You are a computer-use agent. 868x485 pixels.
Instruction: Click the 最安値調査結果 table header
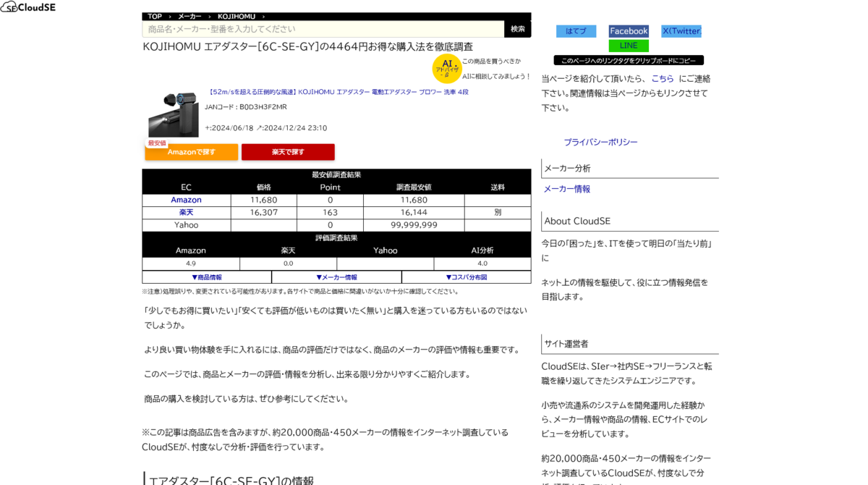(336, 174)
